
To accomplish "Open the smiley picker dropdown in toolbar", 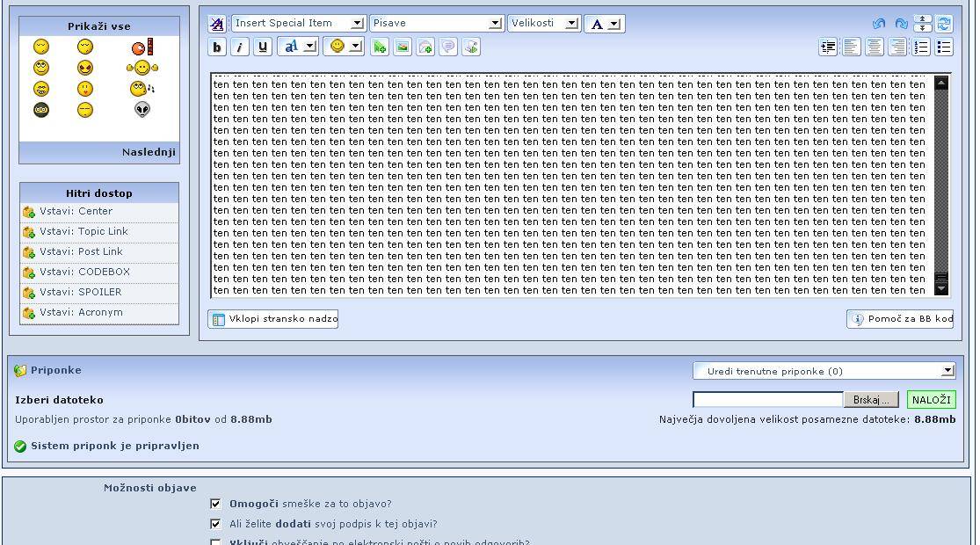I will (x=343, y=47).
